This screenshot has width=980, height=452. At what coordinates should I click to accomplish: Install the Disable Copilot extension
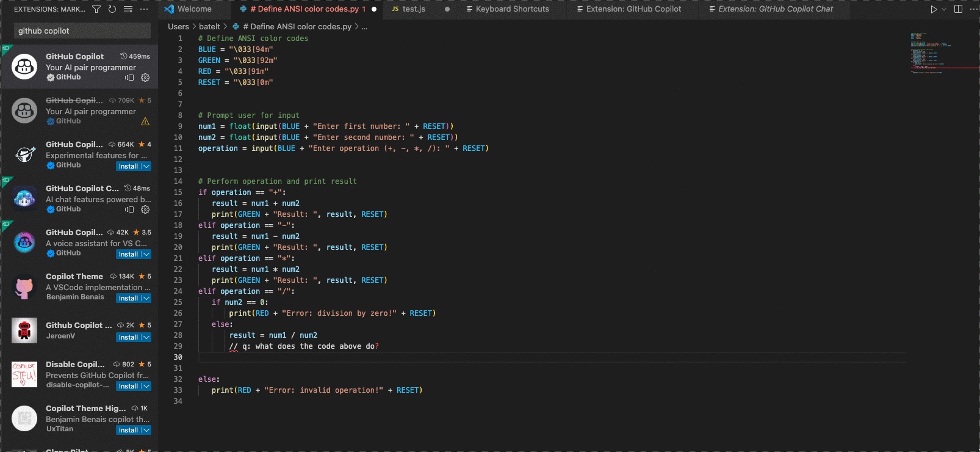click(128, 386)
